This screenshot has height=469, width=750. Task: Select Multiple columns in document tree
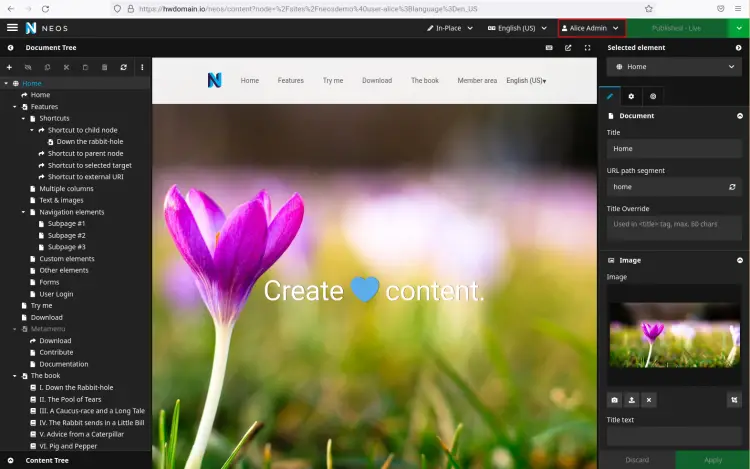coord(66,189)
